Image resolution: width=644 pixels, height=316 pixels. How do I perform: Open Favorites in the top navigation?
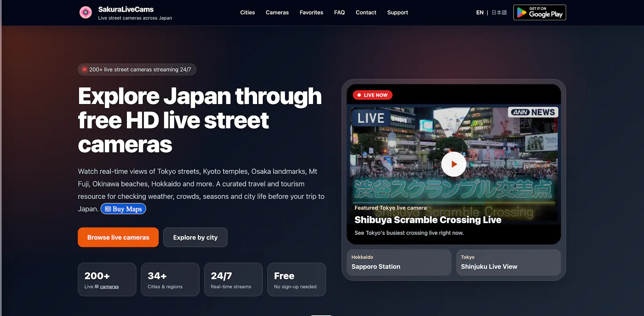click(311, 12)
